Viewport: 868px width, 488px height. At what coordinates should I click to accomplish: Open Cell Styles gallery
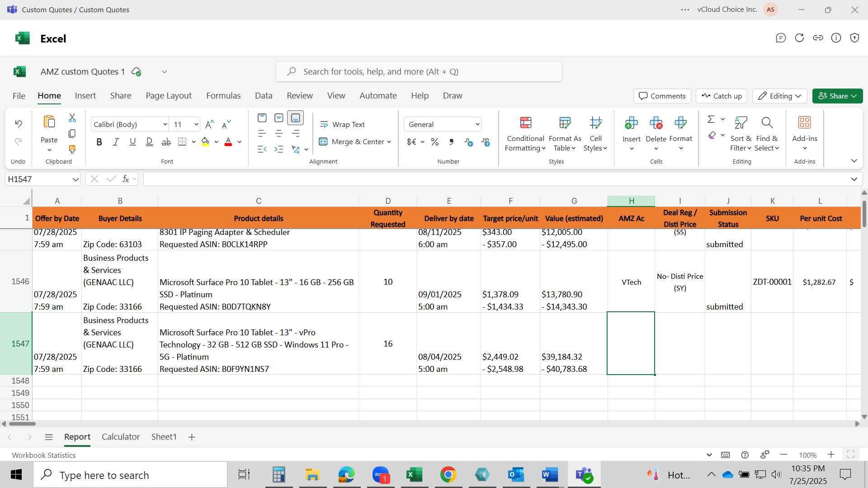point(595,134)
